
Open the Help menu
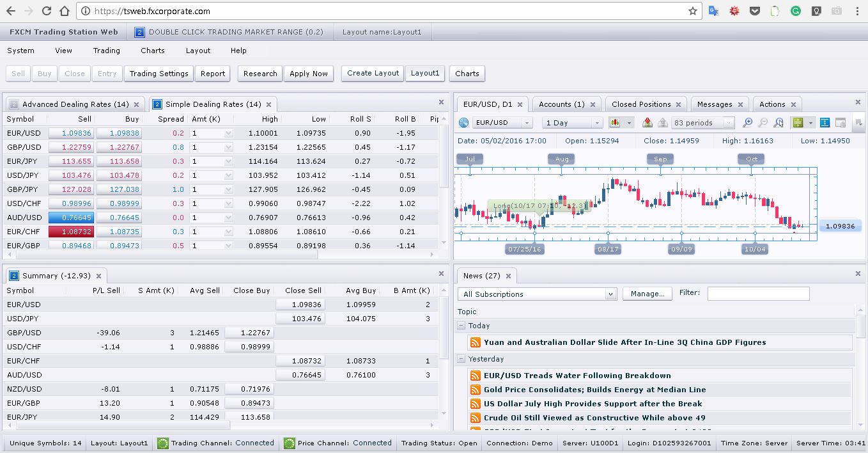coord(238,51)
